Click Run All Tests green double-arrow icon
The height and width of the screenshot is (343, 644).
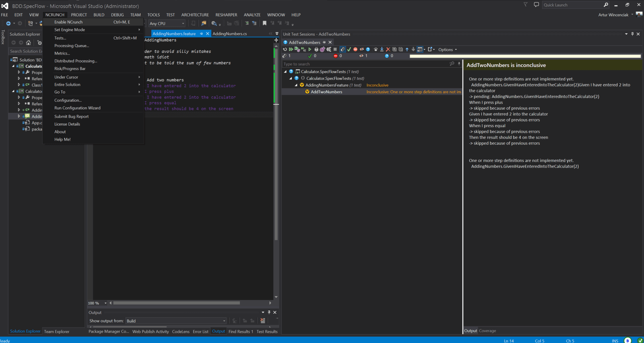[291, 49]
